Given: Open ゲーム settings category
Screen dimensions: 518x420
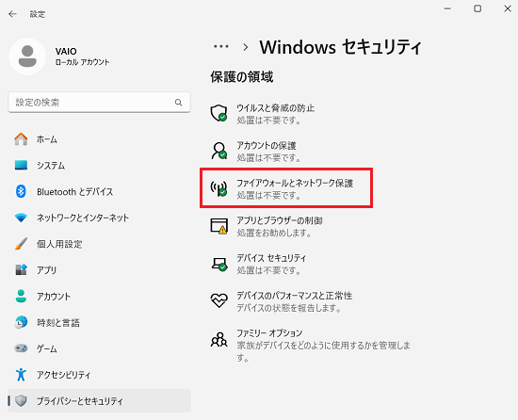Looking at the screenshot, I should (x=99, y=348).
